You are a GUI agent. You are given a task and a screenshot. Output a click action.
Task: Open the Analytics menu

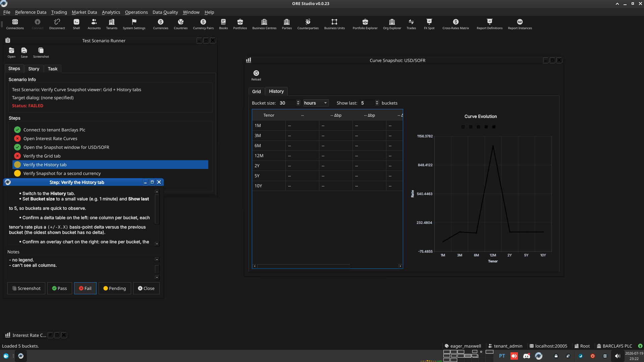[x=111, y=12]
